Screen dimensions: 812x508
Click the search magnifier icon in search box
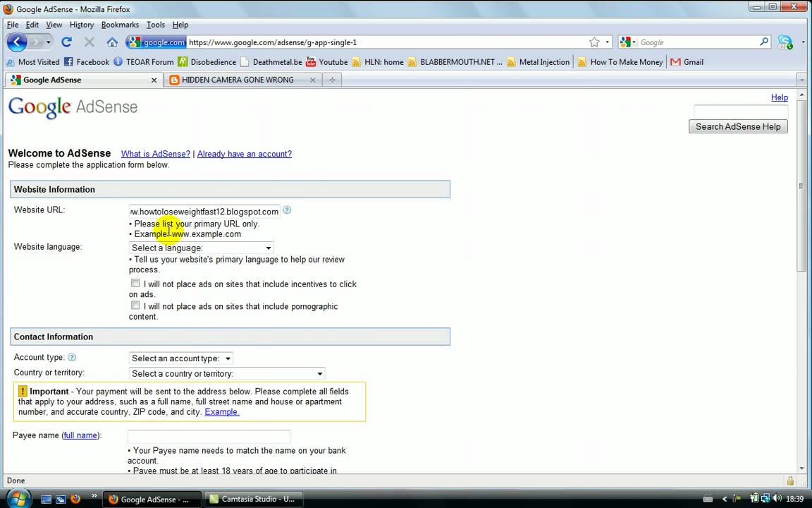pyautogui.click(x=764, y=42)
